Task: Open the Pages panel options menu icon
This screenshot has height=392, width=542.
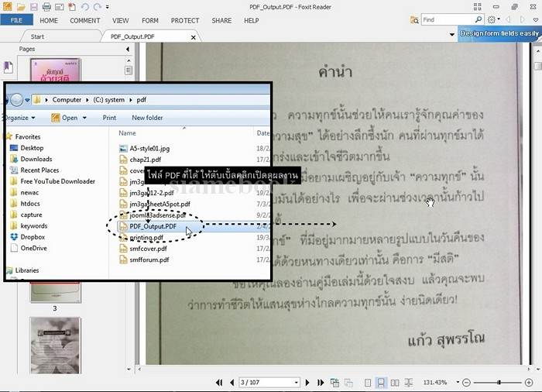Action: [x=129, y=70]
